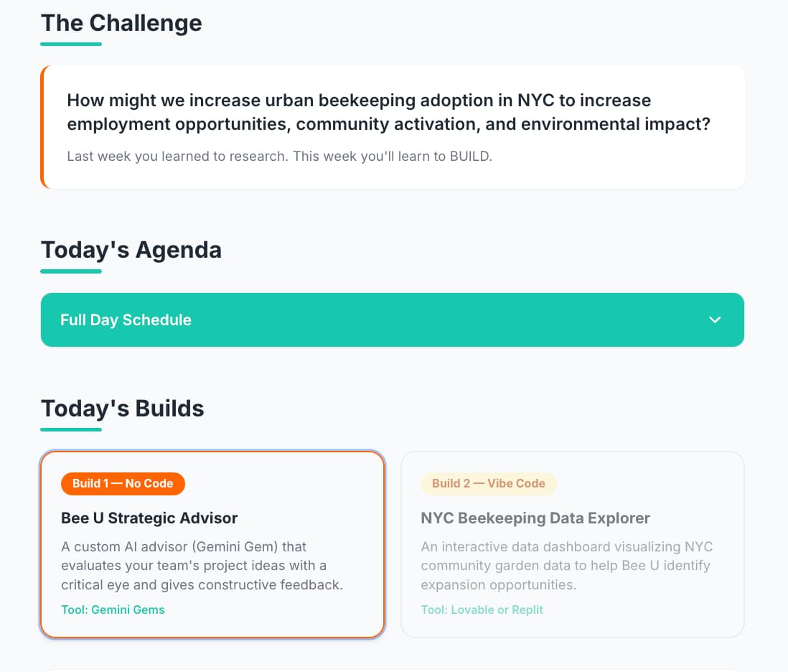This screenshot has width=788, height=672.
Task: Click the teal underline beneath Today's Agenda
Action: 71,271
